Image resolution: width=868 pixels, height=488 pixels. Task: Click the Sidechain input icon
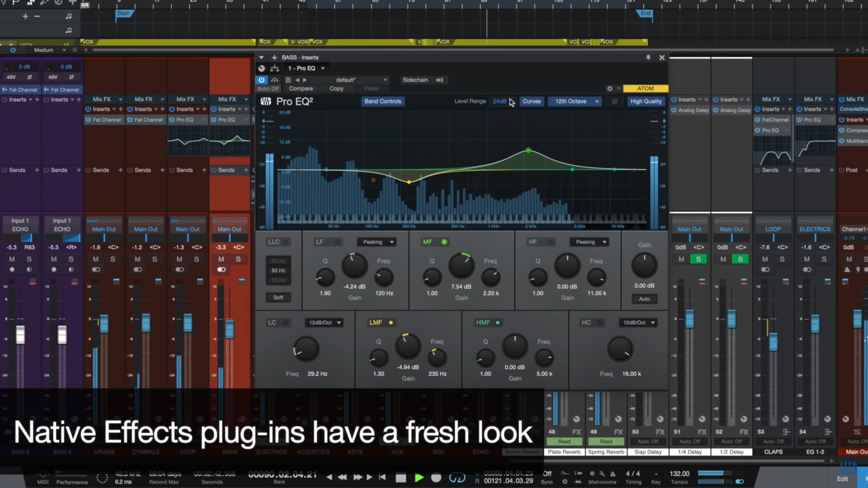pyautogui.click(x=439, y=80)
